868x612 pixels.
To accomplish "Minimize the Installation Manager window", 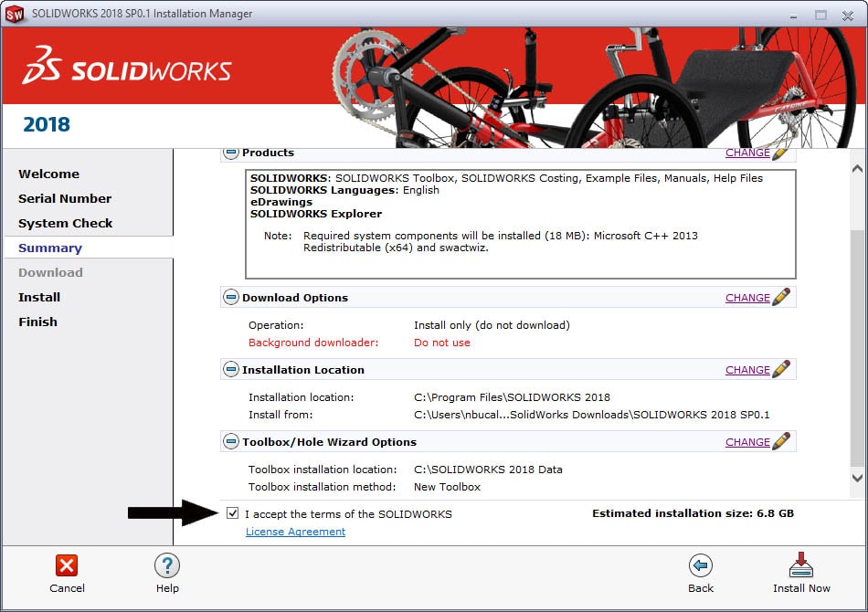I will pyautogui.click(x=793, y=16).
